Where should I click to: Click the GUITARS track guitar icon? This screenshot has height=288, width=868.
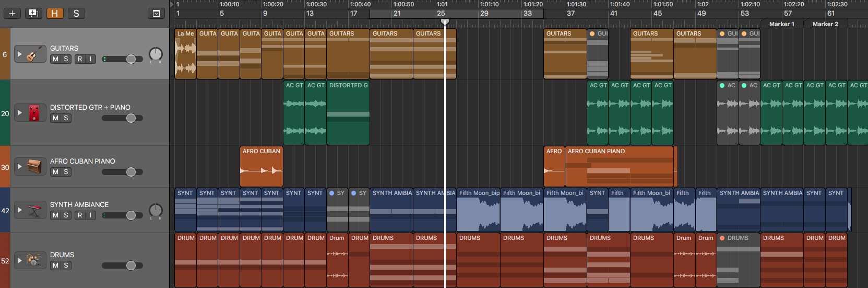34,54
